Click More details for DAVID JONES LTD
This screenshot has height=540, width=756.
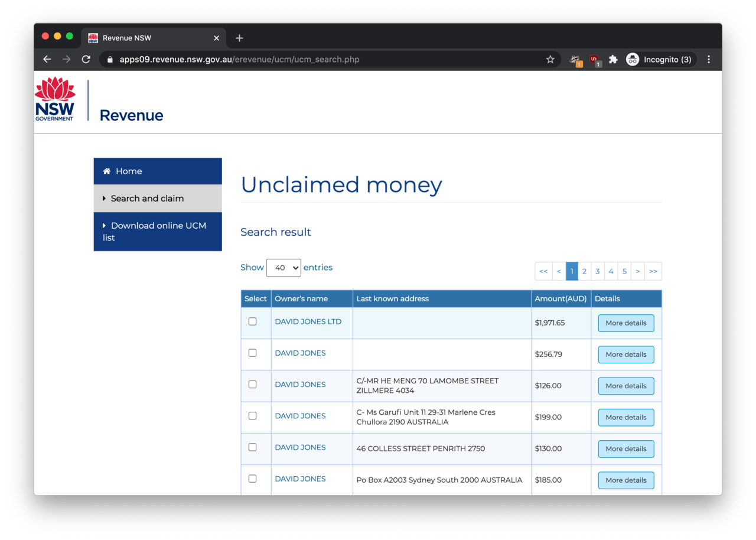[626, 323]
